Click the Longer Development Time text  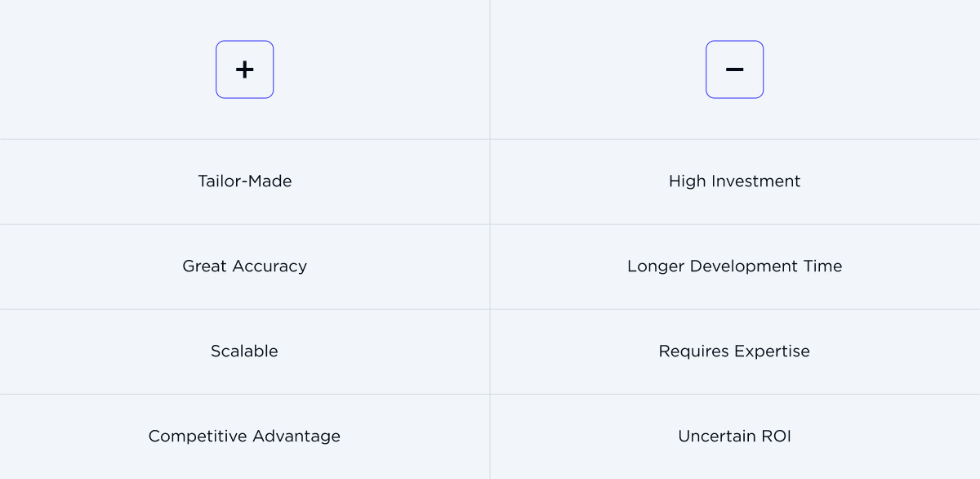pyautogui.click(x=735, y=266)
